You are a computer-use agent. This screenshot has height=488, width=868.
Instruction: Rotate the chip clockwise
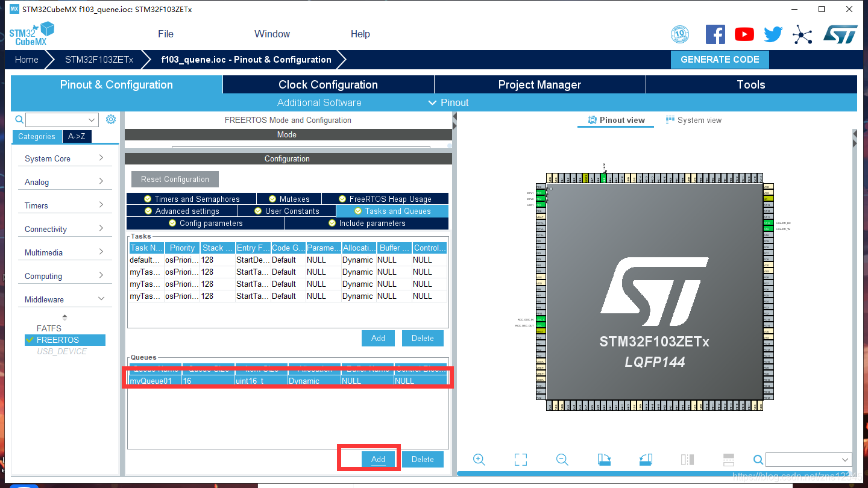[604, 459]
